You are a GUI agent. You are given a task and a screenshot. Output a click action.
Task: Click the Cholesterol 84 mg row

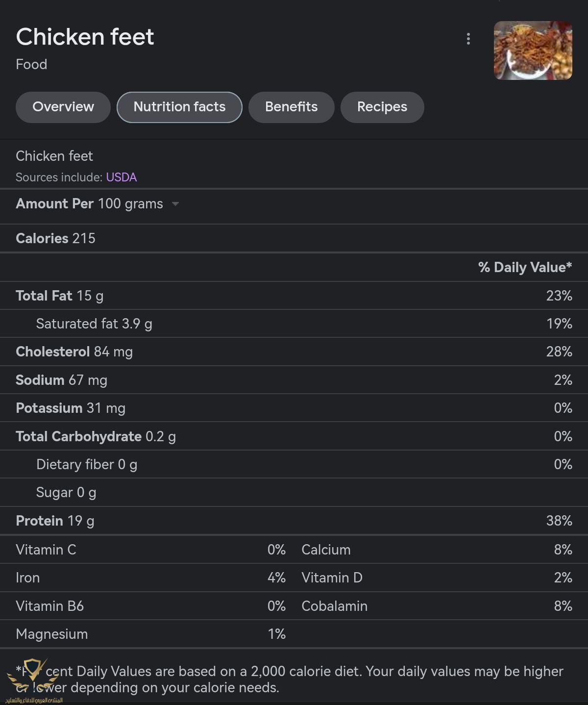(294, 352)
